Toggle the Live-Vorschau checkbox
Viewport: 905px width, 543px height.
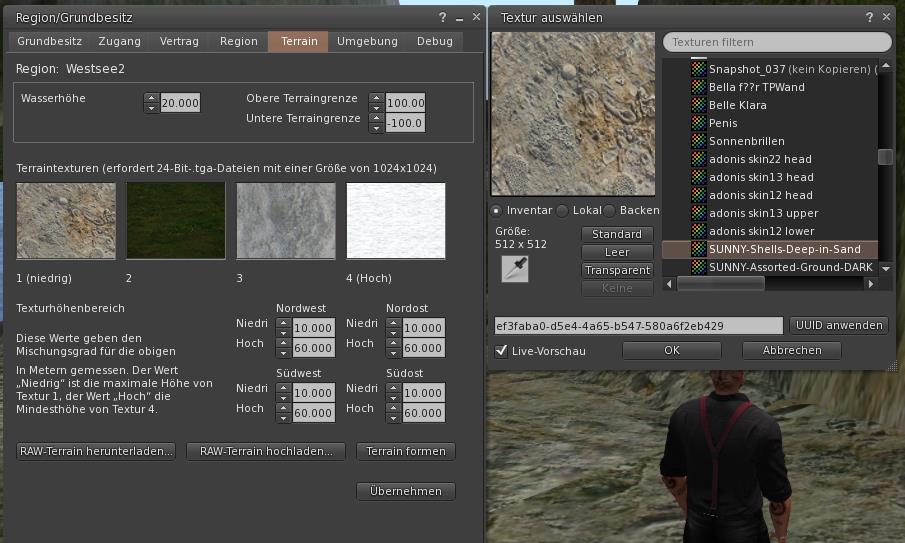[x=502, y=351]
